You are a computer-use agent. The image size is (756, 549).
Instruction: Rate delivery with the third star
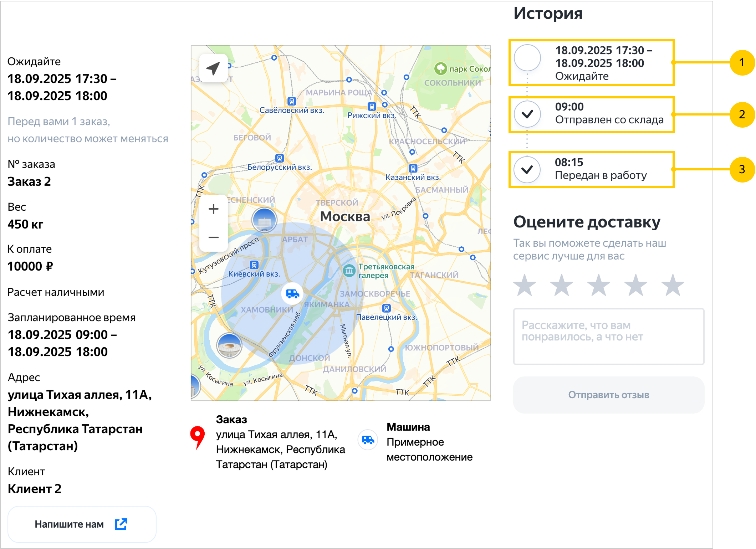[x=599, y=285]
